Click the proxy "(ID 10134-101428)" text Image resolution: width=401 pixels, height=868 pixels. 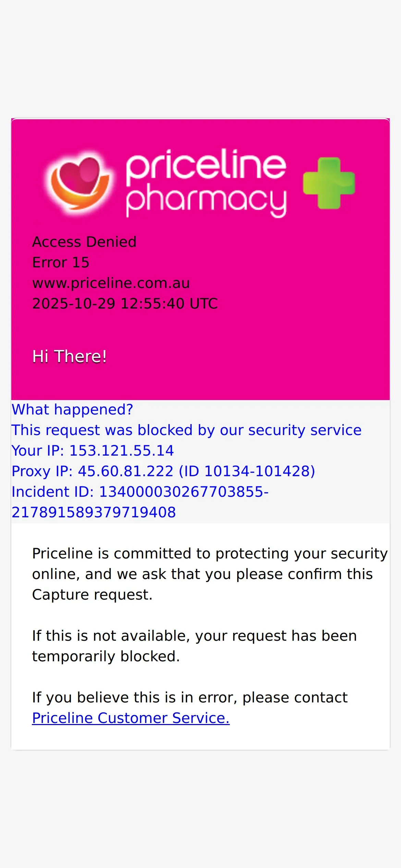(x=247, y=471)
